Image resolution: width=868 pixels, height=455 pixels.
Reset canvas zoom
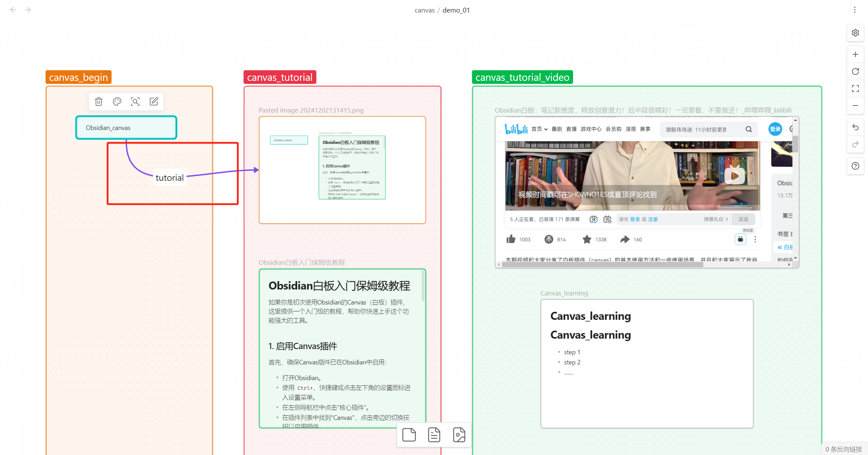tap(855, 71)
